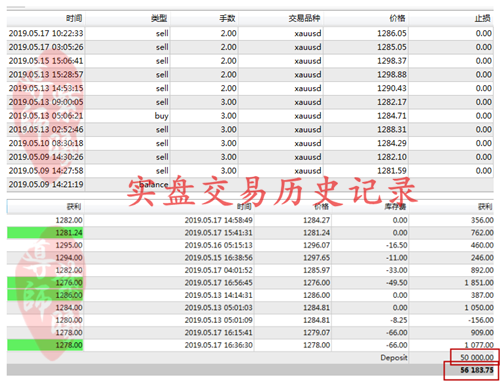Click the Deposit label
Image resolution: width=500 pixels, height=382 pixels.
coord(394,358)
